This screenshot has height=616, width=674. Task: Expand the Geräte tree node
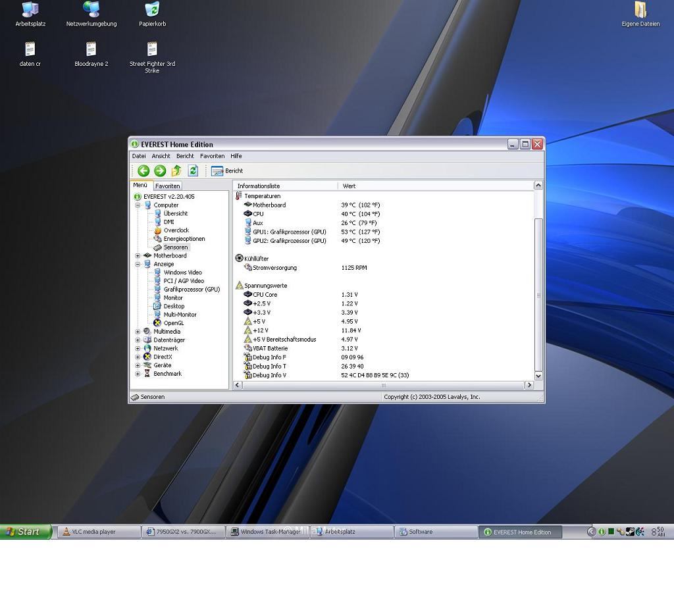tap(138, 365)
